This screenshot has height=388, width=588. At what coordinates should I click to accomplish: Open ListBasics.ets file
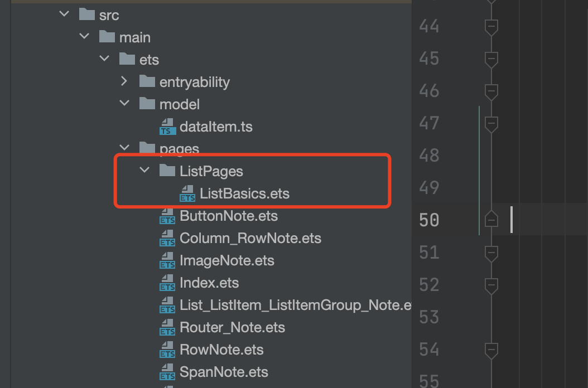244,193
